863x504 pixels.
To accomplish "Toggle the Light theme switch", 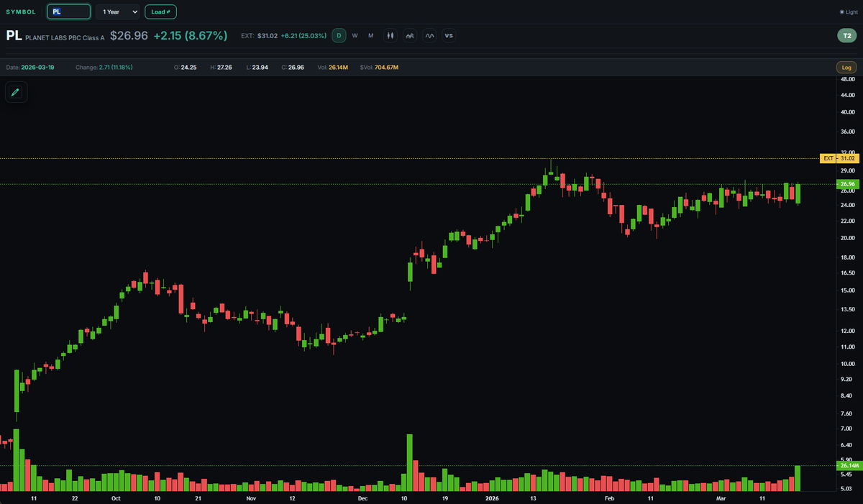I will 848,12.
